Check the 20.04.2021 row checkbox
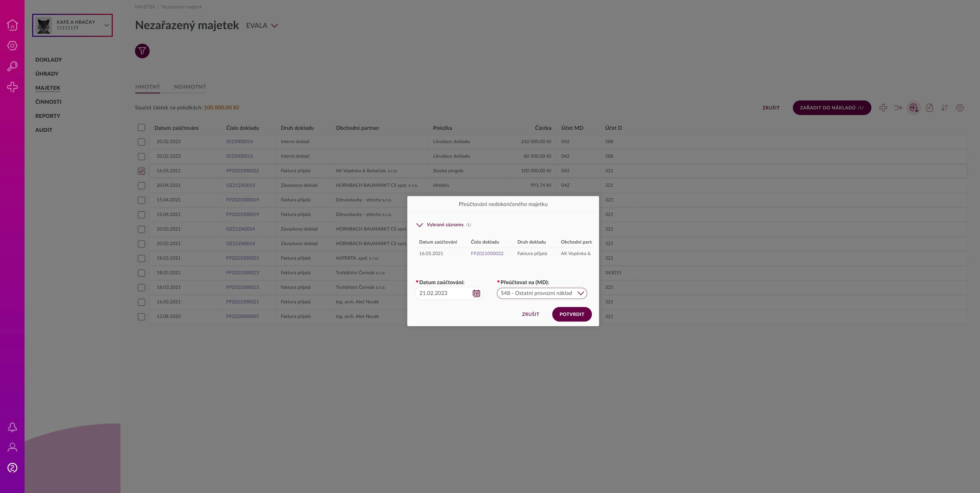Screen dimensions: 980x493 (x=141, y=186)
